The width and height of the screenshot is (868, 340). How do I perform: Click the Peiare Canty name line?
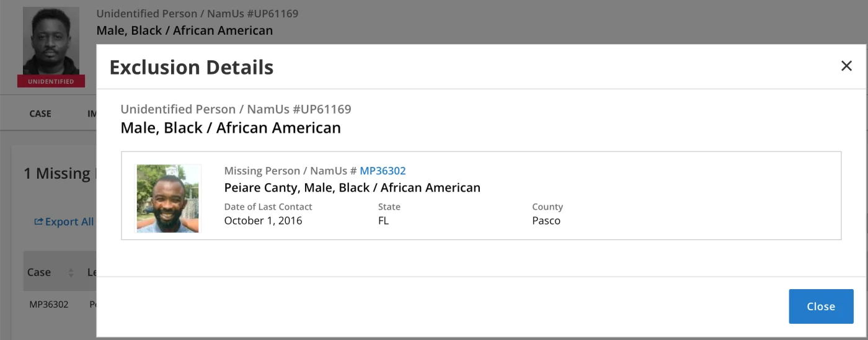click(x=352, y=187)
